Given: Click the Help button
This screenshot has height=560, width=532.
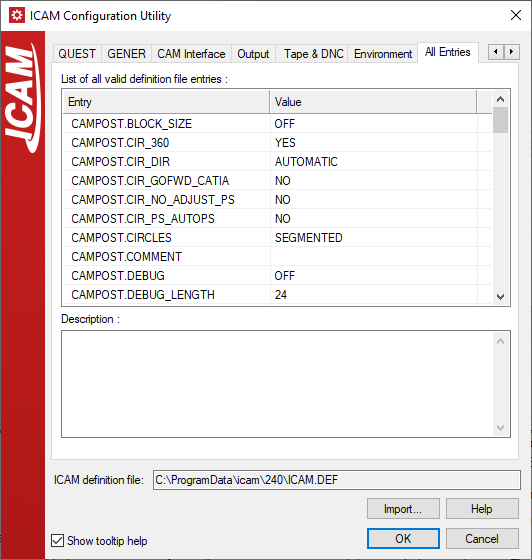Looking at the screenshot, I should [x=482, y=509].
